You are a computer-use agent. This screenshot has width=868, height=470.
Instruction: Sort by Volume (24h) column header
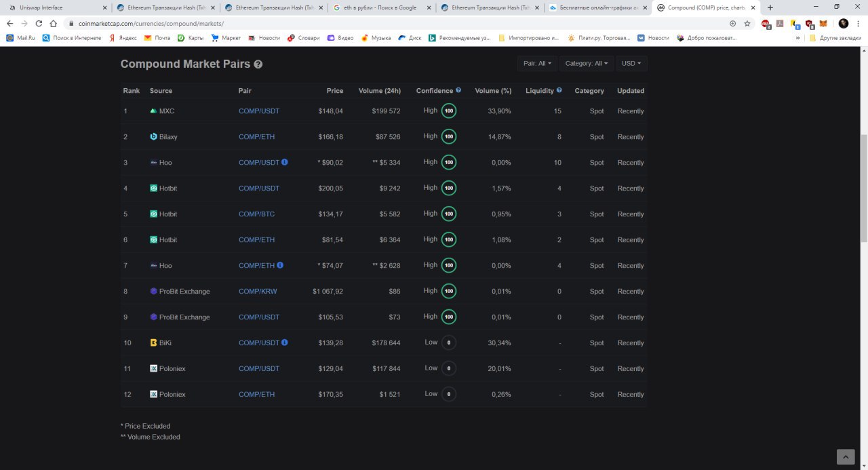[x=379, y=90]
